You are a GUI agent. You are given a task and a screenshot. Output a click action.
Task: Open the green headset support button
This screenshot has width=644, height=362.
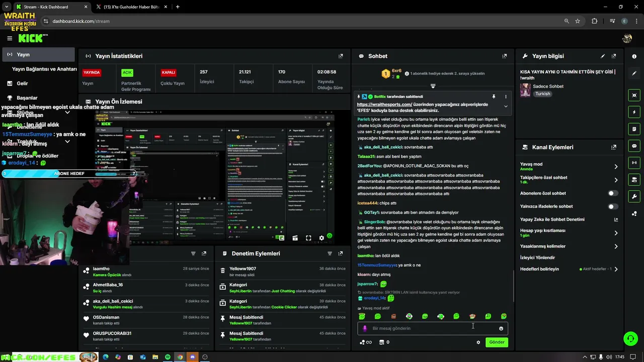[630, 338]
